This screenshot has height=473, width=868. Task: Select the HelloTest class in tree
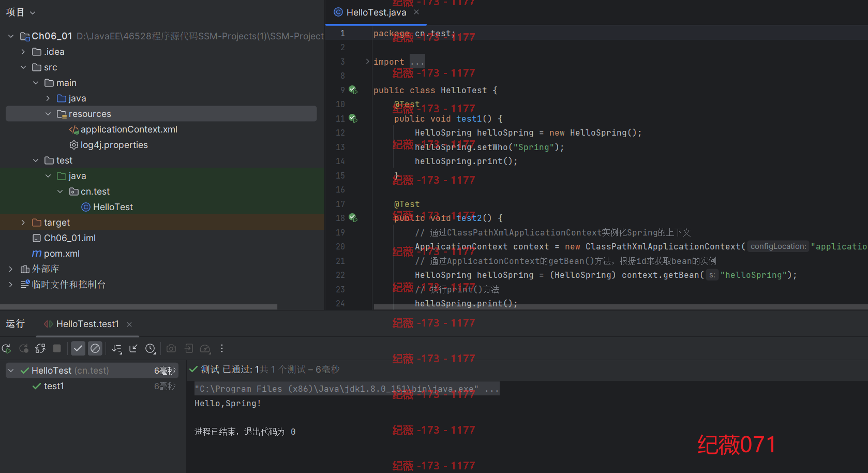[x=107, y=207]
